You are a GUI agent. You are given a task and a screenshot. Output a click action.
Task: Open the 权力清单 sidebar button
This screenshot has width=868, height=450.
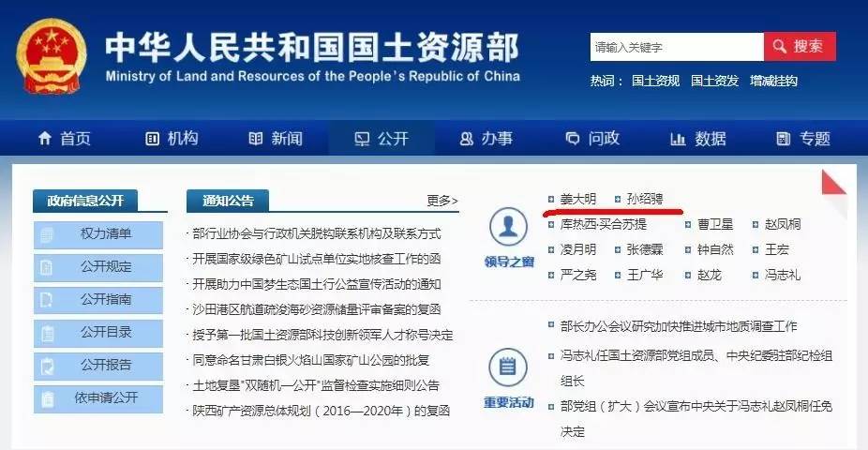click(98, 234)
